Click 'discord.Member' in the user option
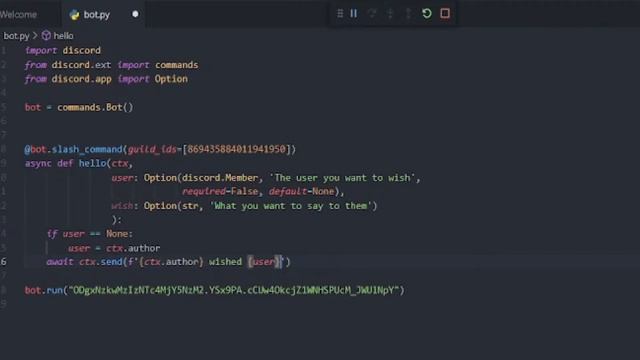 [x=220, y=178]
